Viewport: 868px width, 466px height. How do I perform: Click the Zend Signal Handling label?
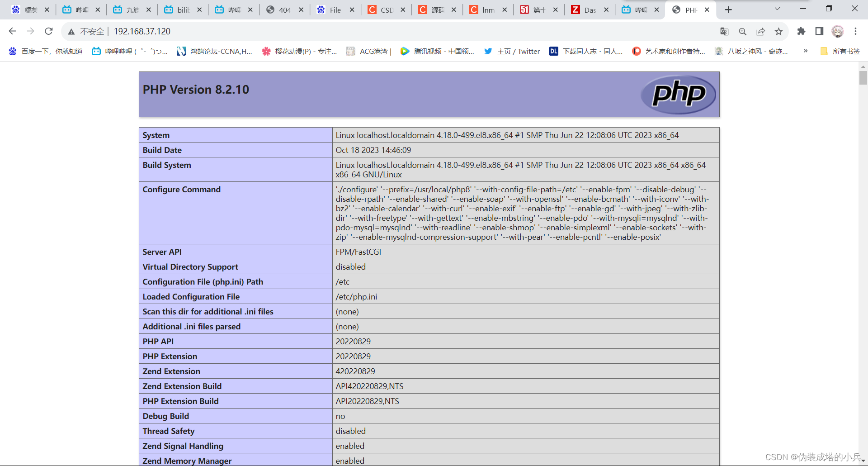[x=183, y=446]
